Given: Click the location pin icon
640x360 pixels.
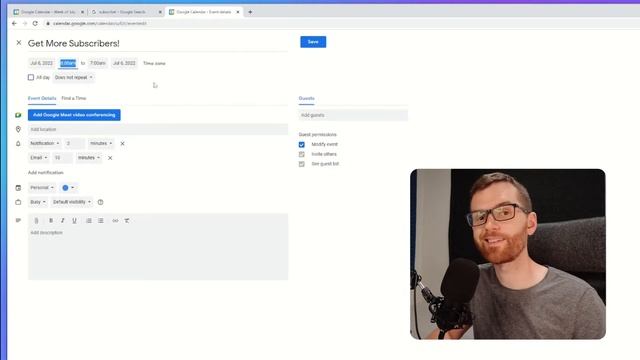Looking at the screenshot, I should tap(18, 129).
